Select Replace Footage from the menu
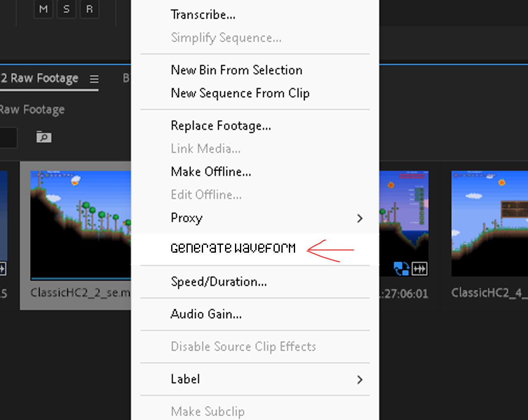This screenshot has height=420, width=528. (x=221, y=126)
